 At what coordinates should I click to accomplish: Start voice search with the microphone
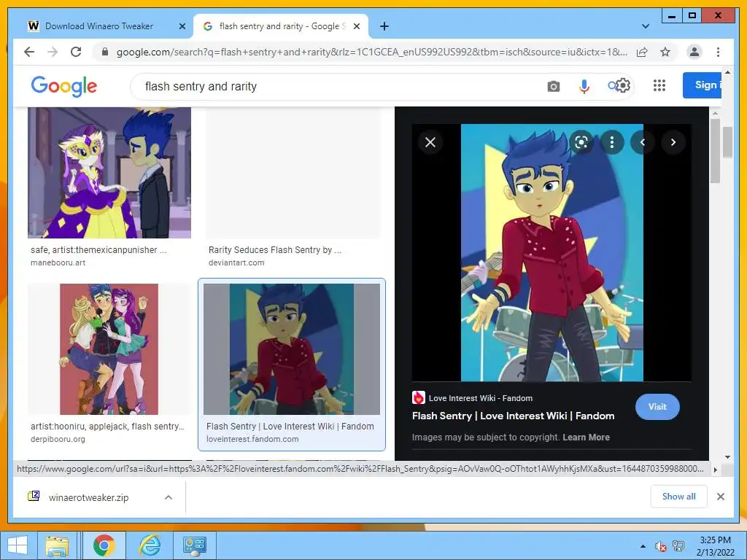point(584,86)
